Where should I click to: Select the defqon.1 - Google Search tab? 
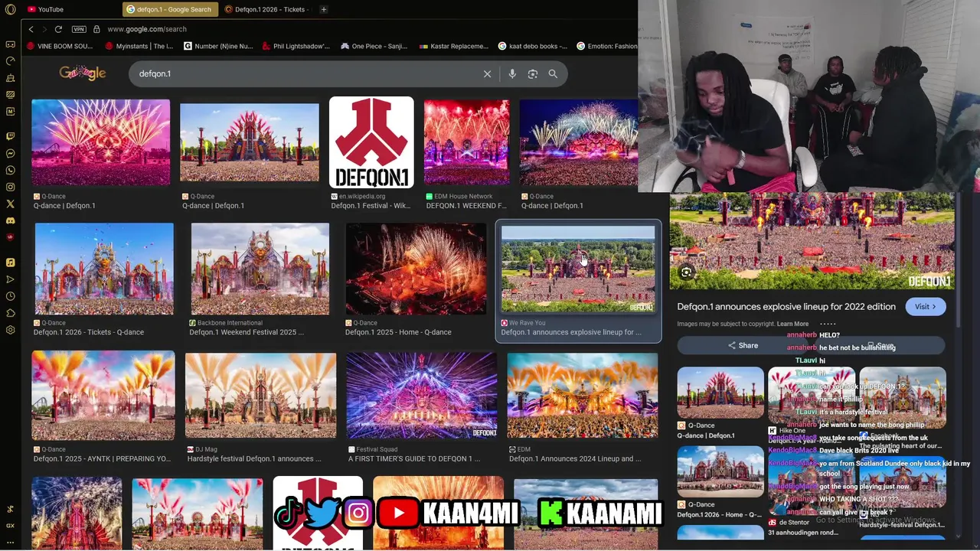169,9
